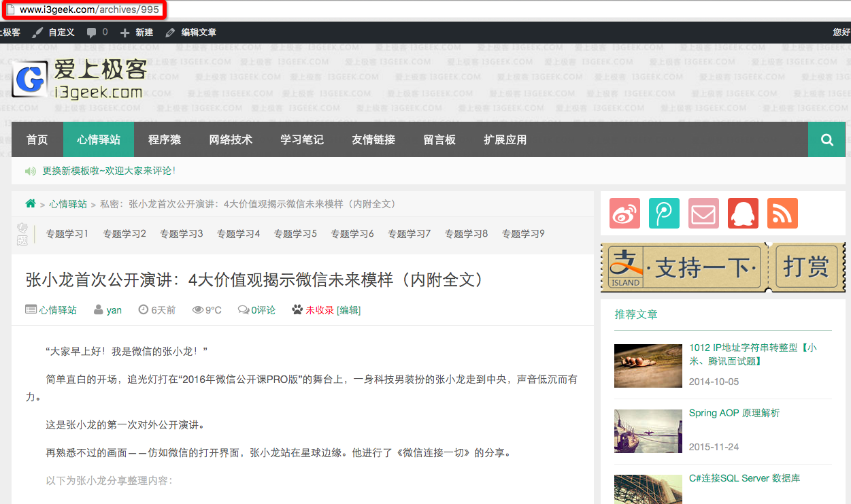Click 新建 in the admin bar
This screenshot has height=504, width=851.
tap(144, 32)
